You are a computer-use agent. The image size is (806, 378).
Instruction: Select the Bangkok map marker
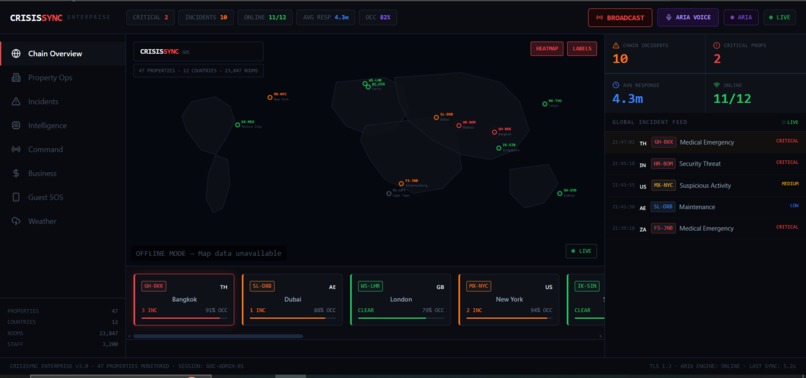494,132
